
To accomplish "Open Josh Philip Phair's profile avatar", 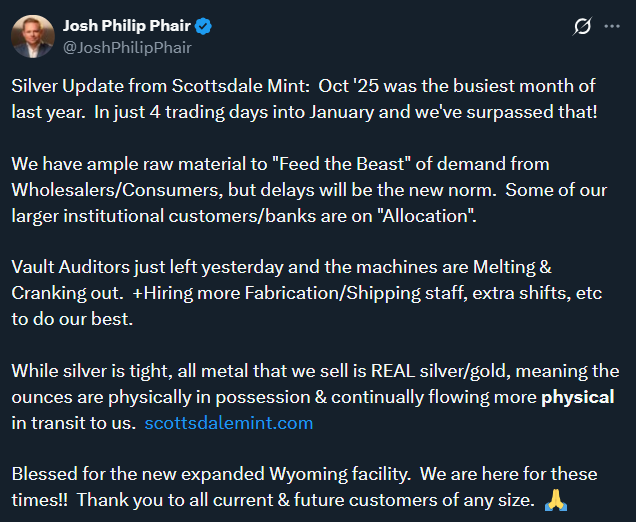I will (33, 36).
